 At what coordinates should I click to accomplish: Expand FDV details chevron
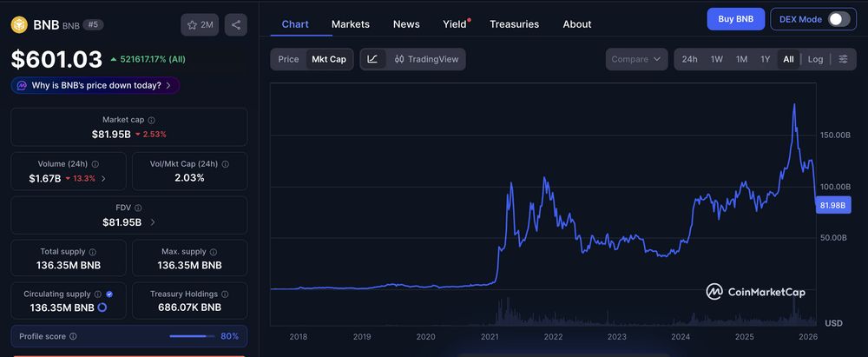[x=153, y=222]
